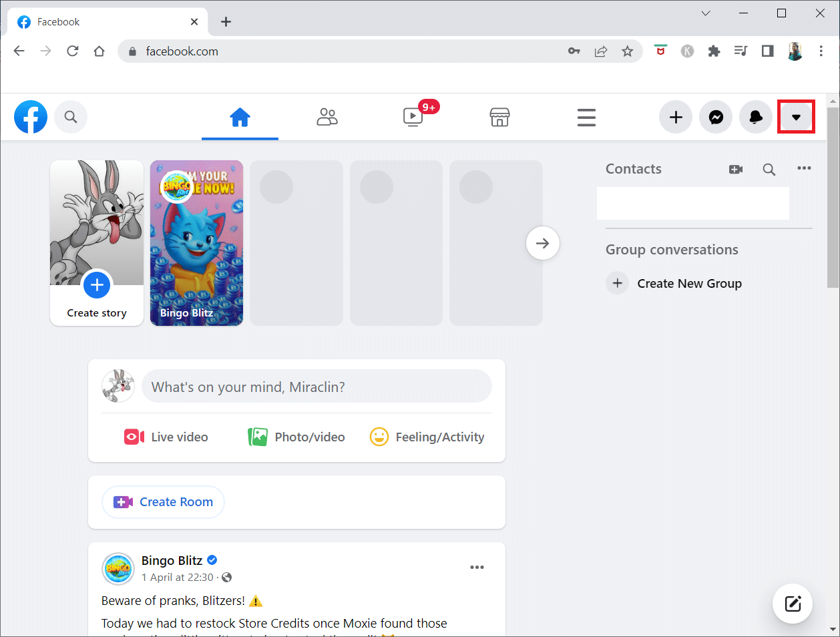Image resolution: width=840 pixels, height=637 pixels.
Task: Open the Marketplace tab
Action: (x=499, y=118)
